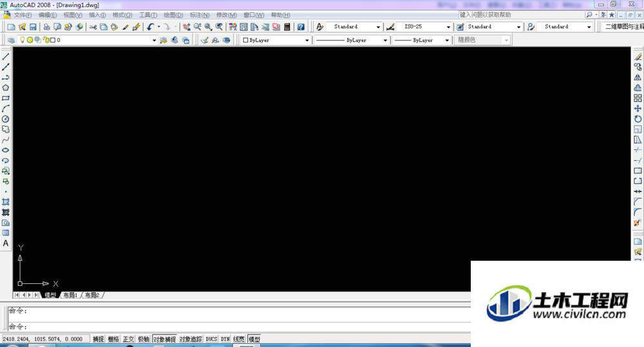Screen dimensions: 644x347
Task: Select the Rotate modify tool
Action: 638,118
